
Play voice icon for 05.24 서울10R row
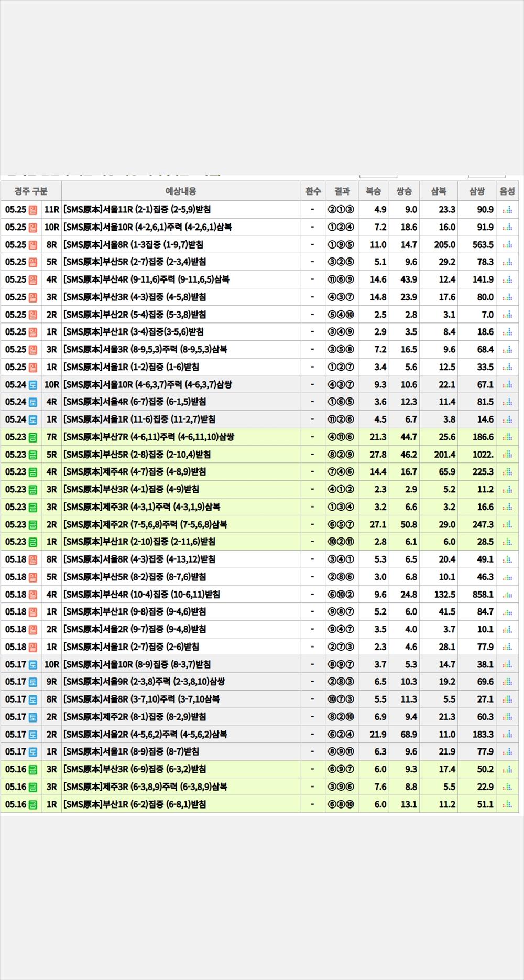(x=507, y=384)
